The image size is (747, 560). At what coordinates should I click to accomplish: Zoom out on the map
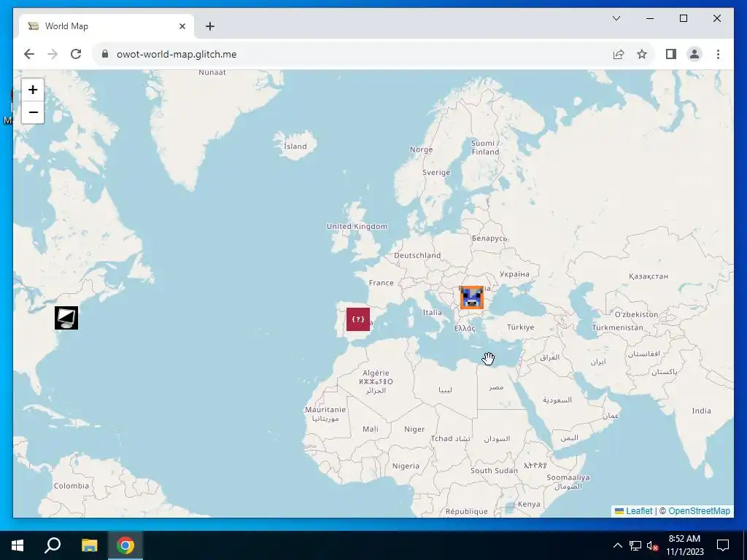click(x=33, y=112)
